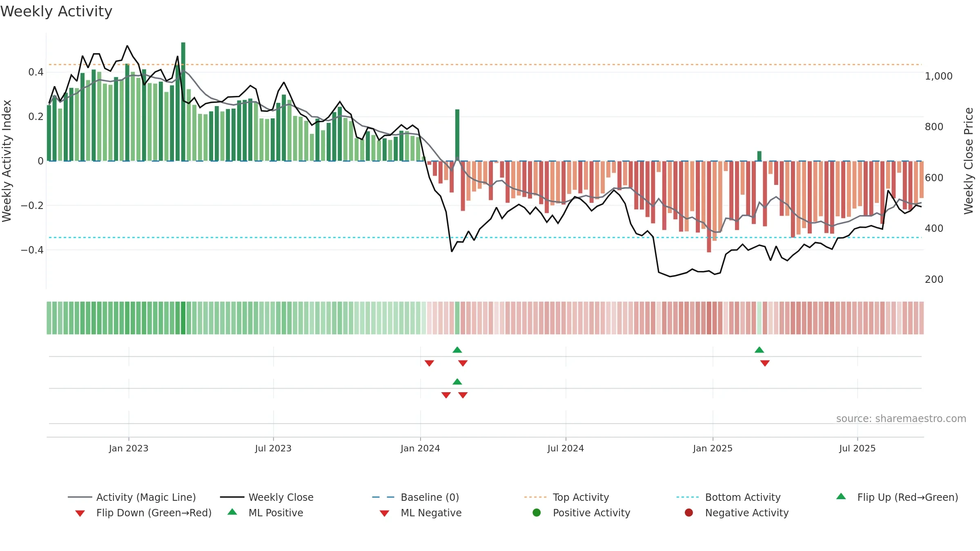980x551 pixels.
Task: Click the 1,000 price axis tick label
Action: (x=938, y=76)
